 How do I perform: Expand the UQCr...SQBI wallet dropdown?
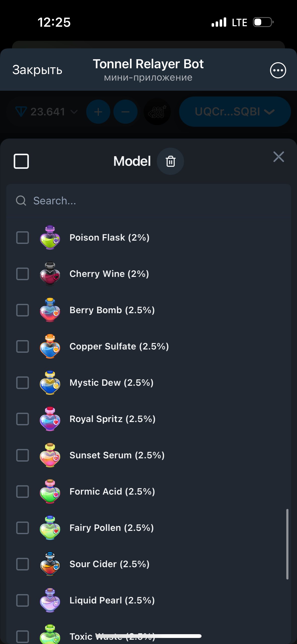(x=235, y=112)
